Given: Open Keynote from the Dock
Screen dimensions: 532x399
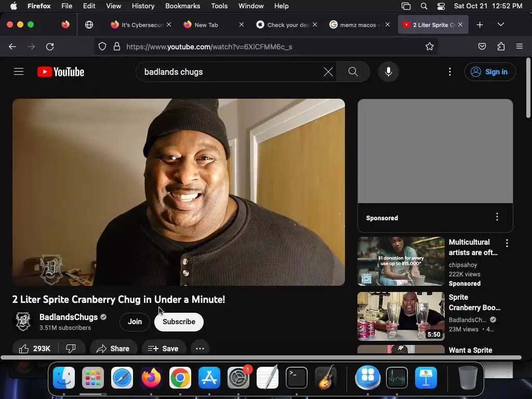Looking at the screenshot, I should (x=426, y=377).
